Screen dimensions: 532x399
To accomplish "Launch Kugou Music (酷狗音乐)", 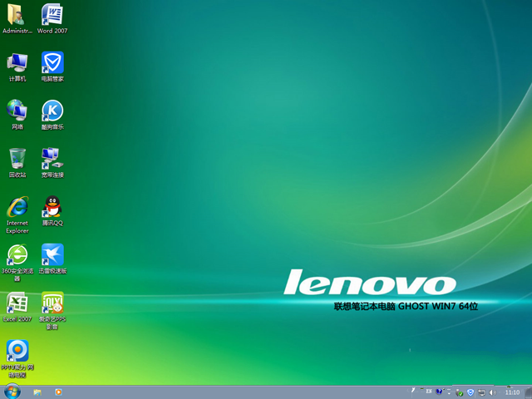I will [52, 111].
